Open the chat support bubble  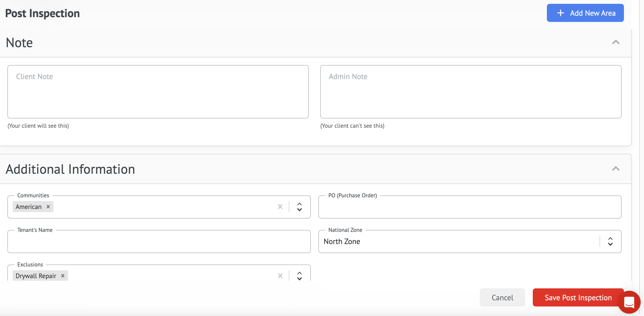629,302
